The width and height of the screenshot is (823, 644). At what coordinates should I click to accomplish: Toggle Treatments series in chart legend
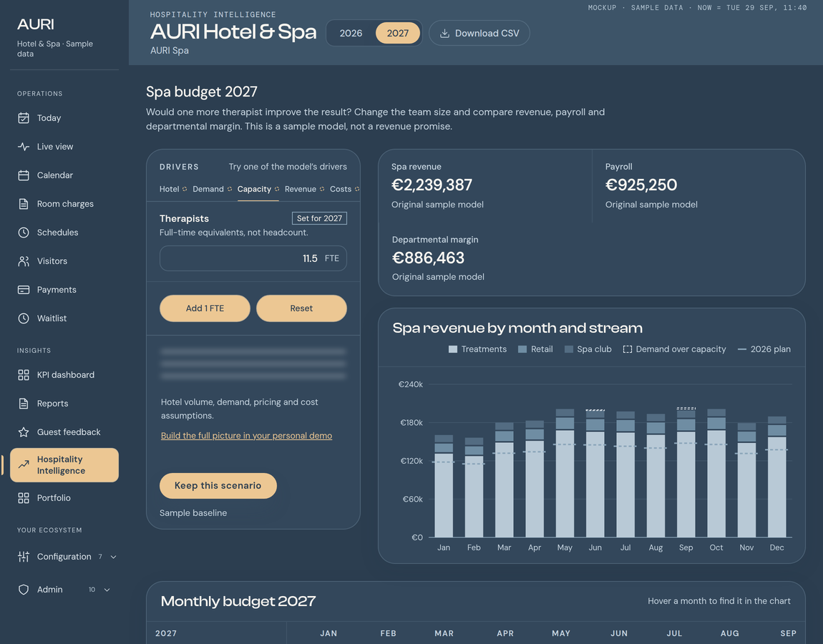pos(477,349)
